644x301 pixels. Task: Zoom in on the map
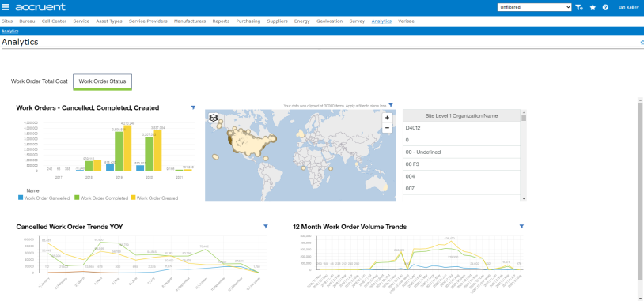(x=387, y=118)
